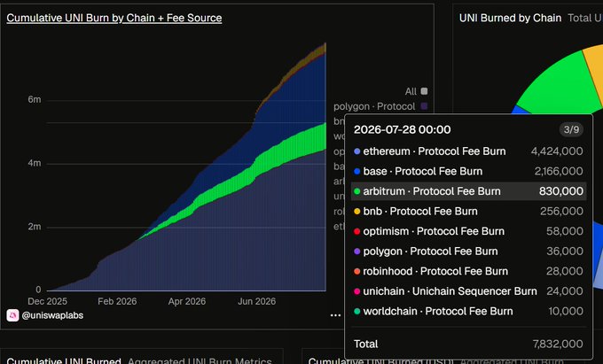The height and width of the screenshot is (364, 603).
Task: Select the robinhood · Protocol Fee Burn row
Action: (468, 271)
